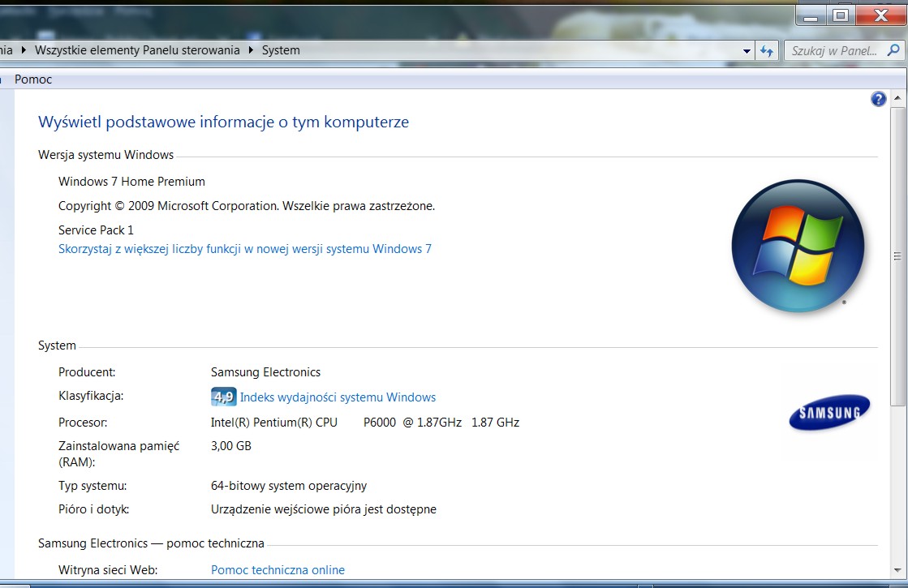Click 64-bitowy system operacyjny text
Viewport: 908px width, 588px height.
(x=288, y=486)
